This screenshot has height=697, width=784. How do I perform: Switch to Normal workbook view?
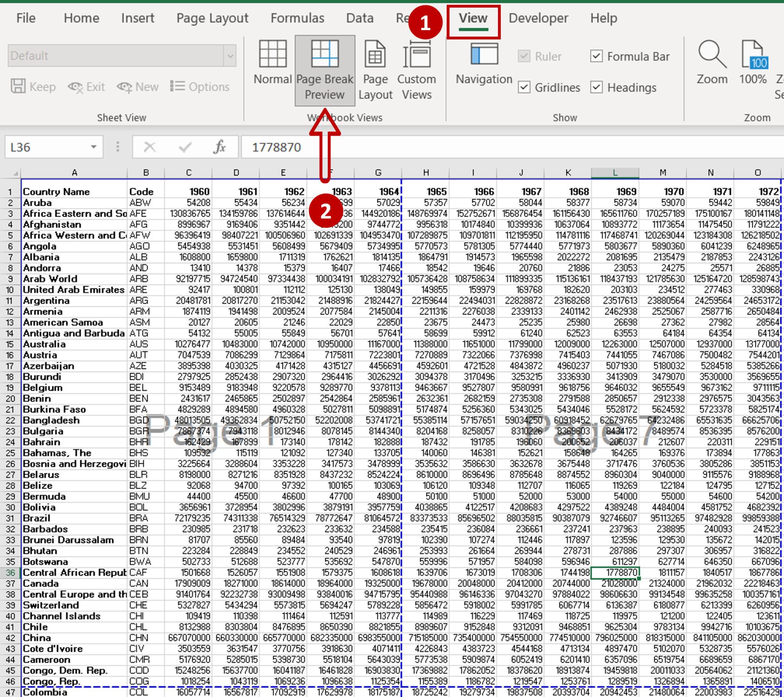273,67
